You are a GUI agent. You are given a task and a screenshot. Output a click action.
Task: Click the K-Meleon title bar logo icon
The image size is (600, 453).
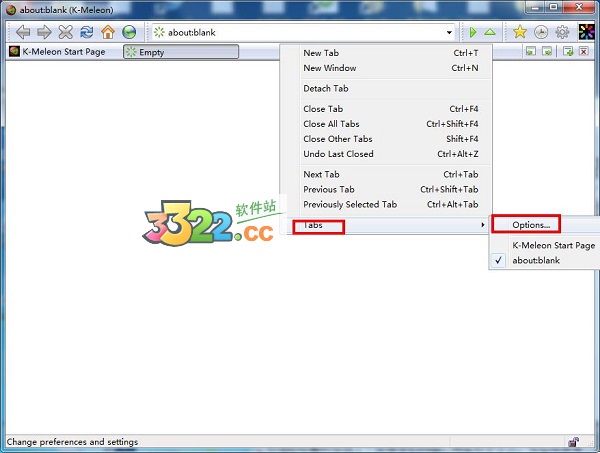click(11, 10)
